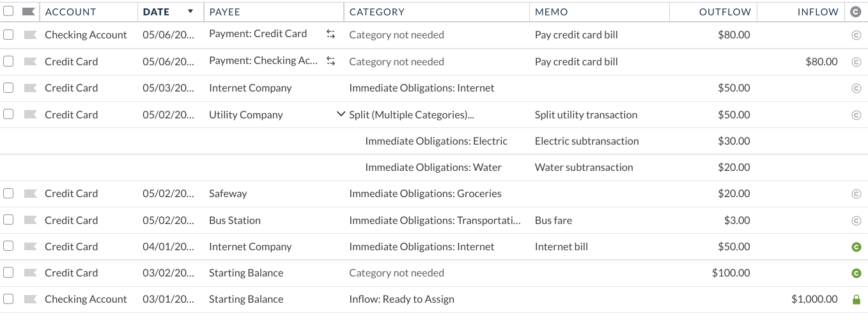Open the Immediate Obligations: Groceries category
Screen dimensions: 868x320
click(x=425, y=193)
